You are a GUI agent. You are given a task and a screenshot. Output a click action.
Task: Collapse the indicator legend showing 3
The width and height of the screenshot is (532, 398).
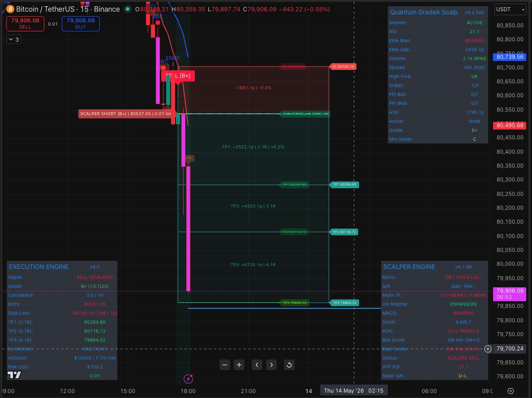(x=13, y=39)
